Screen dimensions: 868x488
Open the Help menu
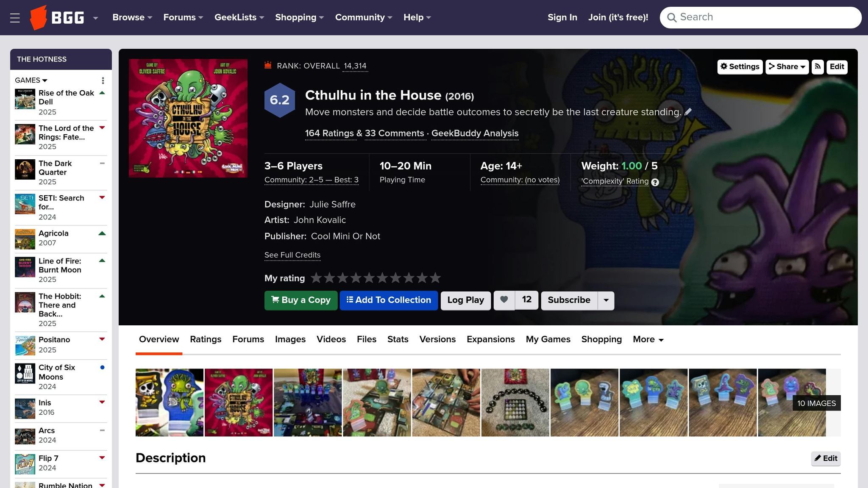(x=417, y=17)
